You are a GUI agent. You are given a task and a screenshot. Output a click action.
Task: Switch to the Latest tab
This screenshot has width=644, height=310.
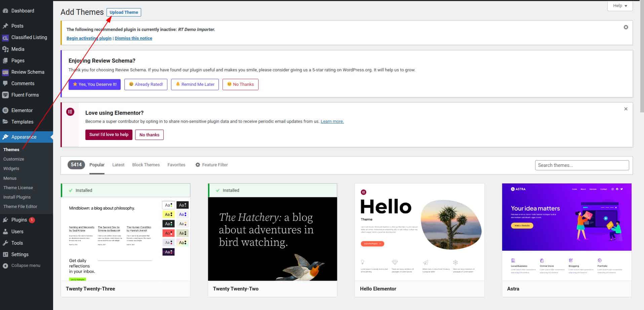click(x=118, y=165)
